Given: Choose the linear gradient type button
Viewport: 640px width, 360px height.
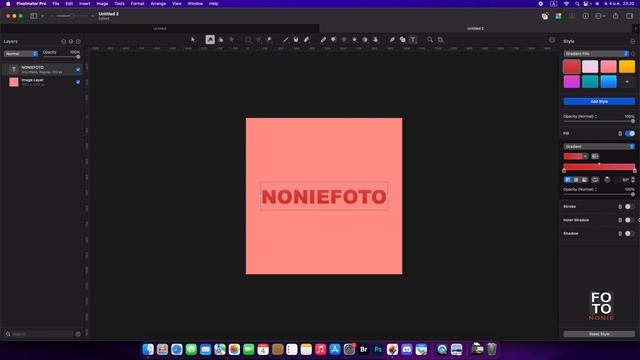Looking at the screenshot, I should tap(568, 180).
